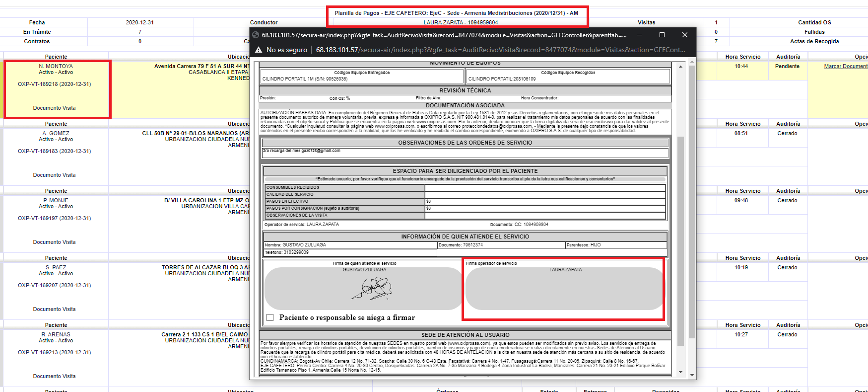
Task: Click patient name P. MONJE
Action: click(56, 200)
